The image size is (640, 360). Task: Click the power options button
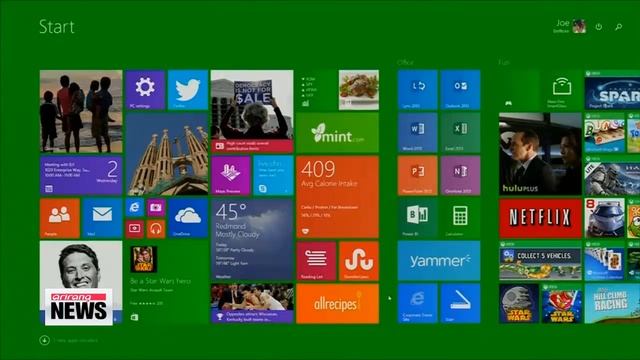pos(598,27)
